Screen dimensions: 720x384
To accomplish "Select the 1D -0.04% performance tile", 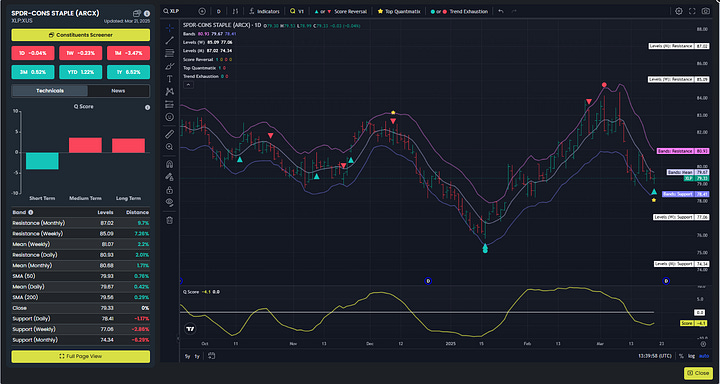I will [33, 53].
